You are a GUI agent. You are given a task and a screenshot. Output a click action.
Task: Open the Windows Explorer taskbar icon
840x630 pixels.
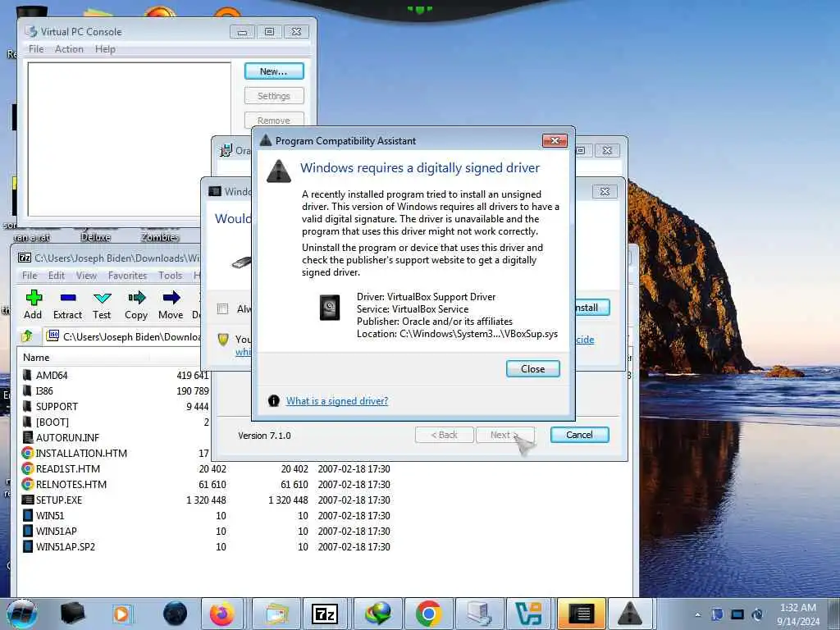click(276, 614)
